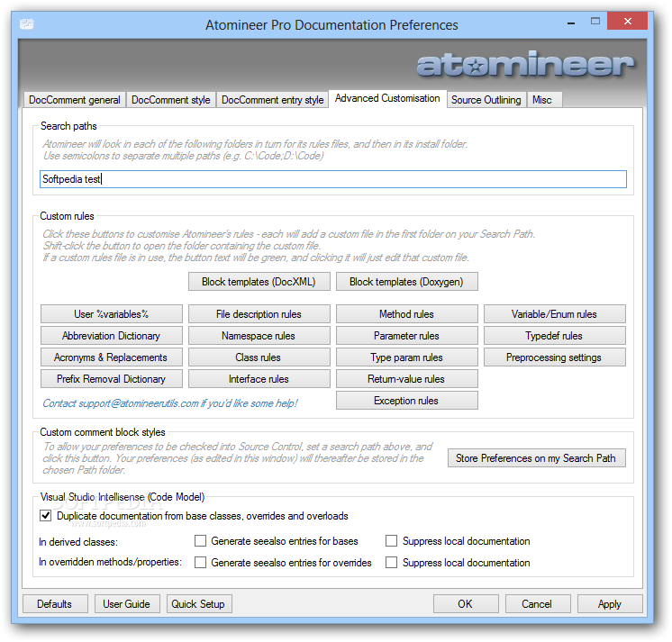The image size is (672, 642).
Task: Edit the Class rules
Action: [259, 357]
